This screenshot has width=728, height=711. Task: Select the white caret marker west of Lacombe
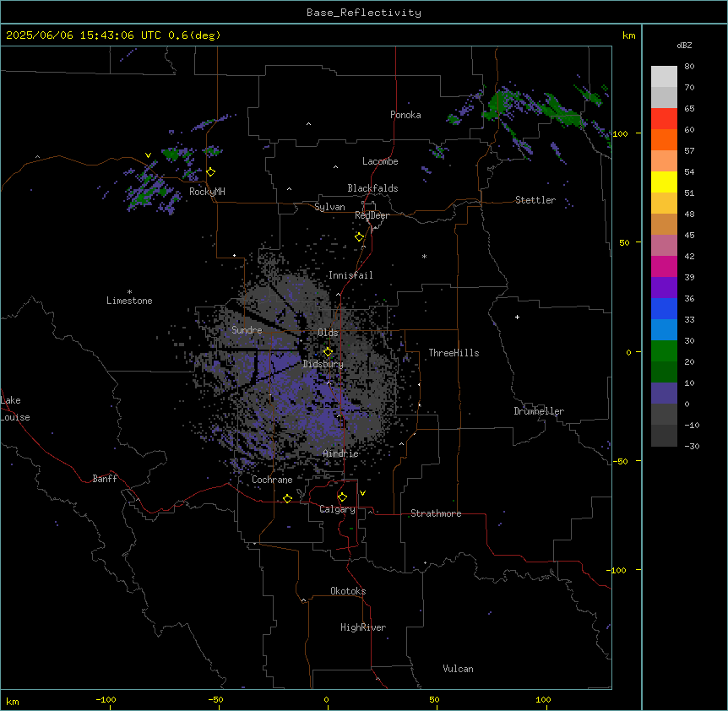(x=335, y=167)
